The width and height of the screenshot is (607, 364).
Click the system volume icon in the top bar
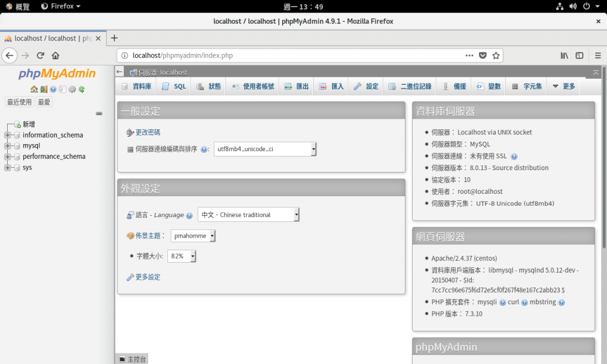pos(573,6)
